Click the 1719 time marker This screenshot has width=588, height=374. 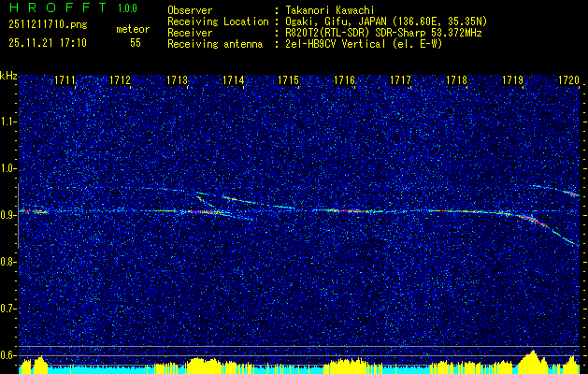click(512, 80)
